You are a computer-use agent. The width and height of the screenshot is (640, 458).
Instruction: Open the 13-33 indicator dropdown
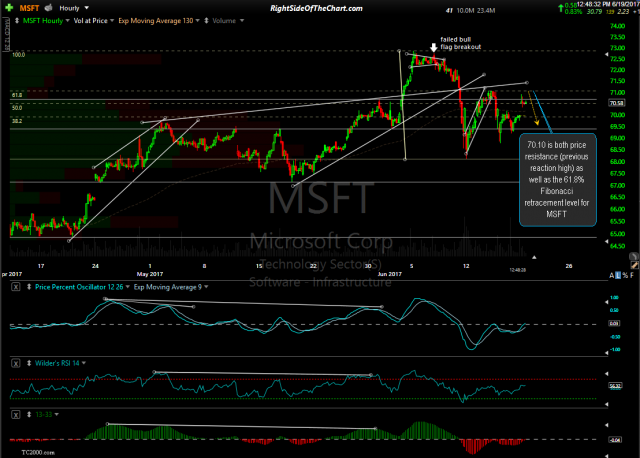[56, 415]
